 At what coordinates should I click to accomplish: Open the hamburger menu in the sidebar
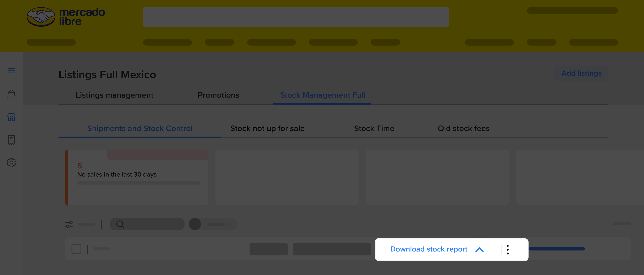pos(11,71)
